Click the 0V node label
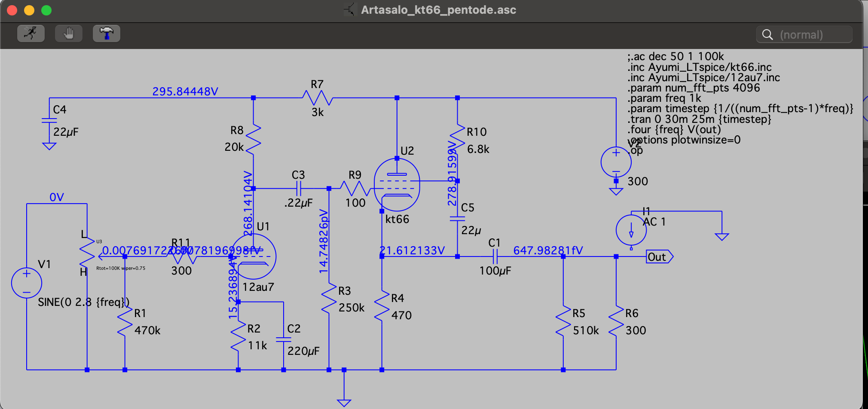868x409 pixels. click(x=57, y=197)
